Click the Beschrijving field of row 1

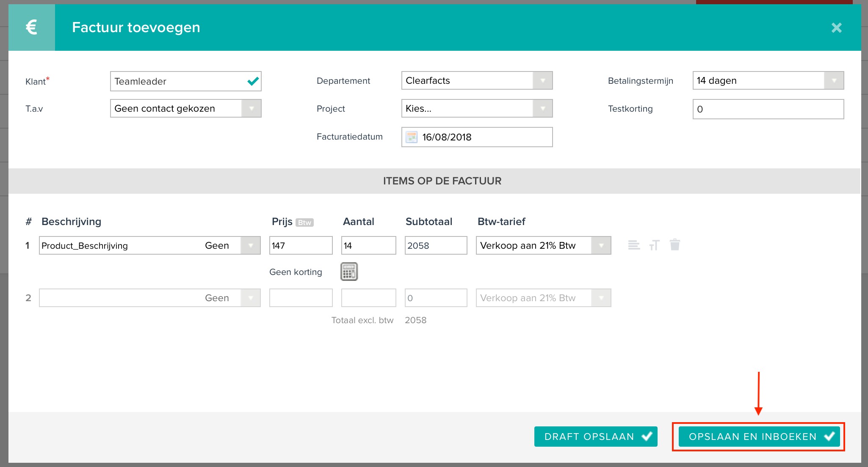coord(120,245)
